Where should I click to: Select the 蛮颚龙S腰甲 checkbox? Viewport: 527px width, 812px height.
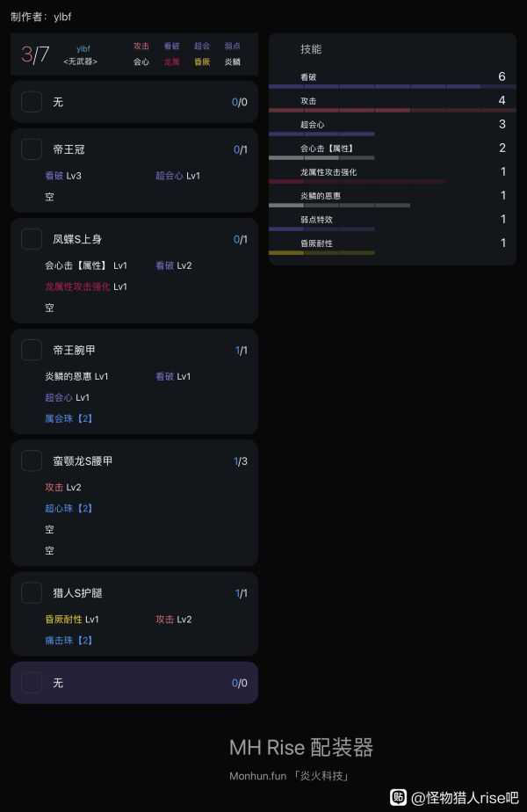click(x=32, y=460)
